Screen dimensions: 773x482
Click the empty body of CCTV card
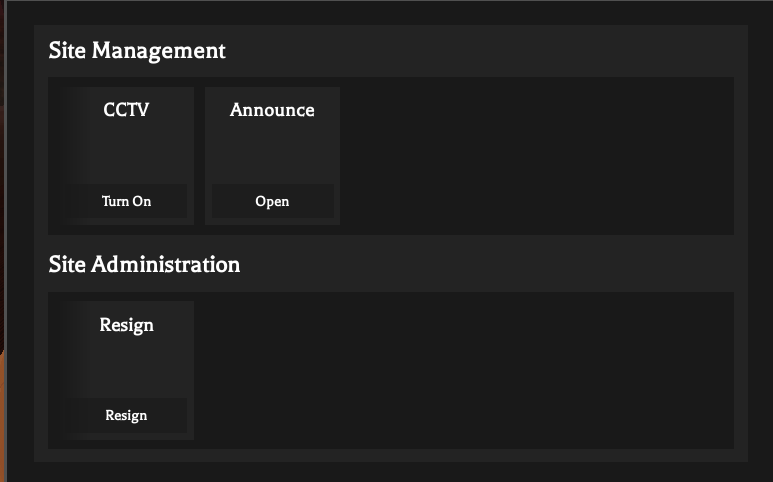(127, 152)
